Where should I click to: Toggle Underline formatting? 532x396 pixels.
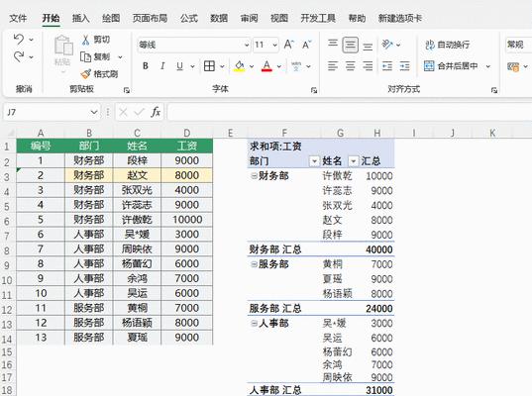coord(179,66)
